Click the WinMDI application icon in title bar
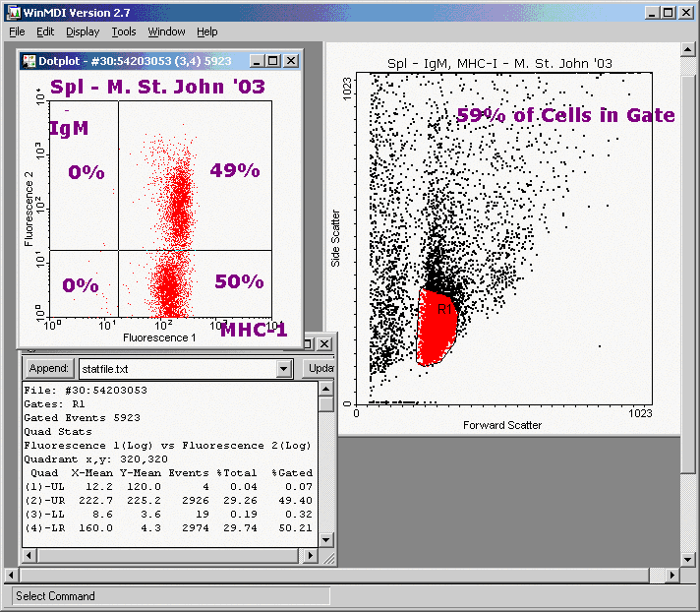 [x=11, y=12]
